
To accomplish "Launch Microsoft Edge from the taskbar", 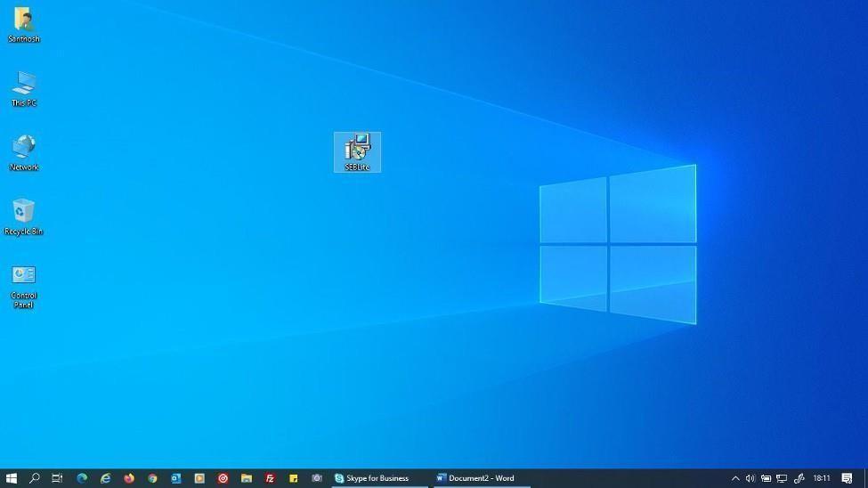I will coord(82,478).
